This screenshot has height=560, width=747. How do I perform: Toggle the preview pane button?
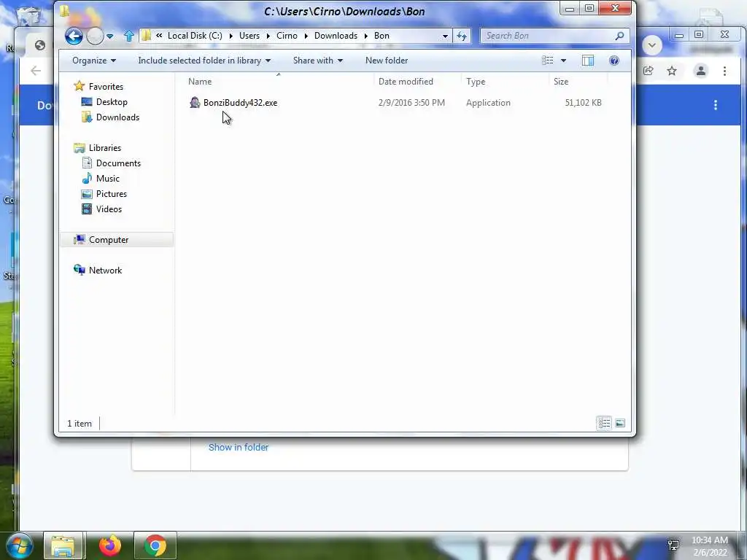point(588,61)
